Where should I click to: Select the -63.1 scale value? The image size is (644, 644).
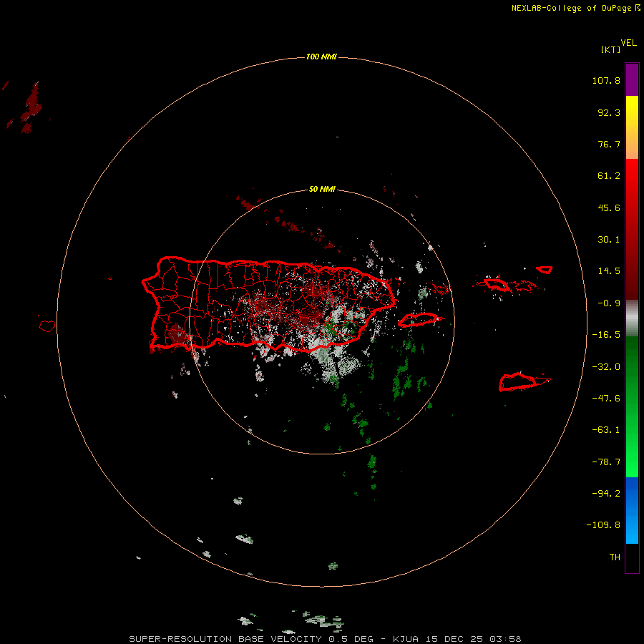606,430
